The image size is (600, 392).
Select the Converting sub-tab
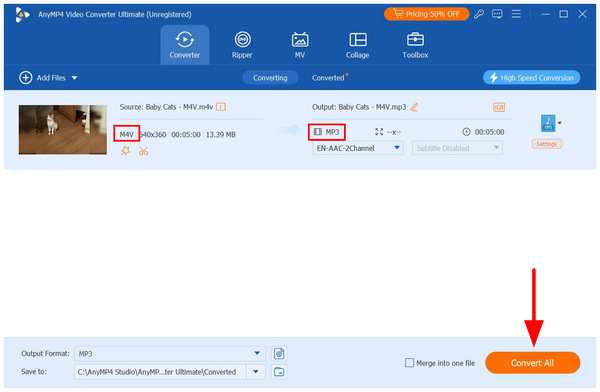270,78
